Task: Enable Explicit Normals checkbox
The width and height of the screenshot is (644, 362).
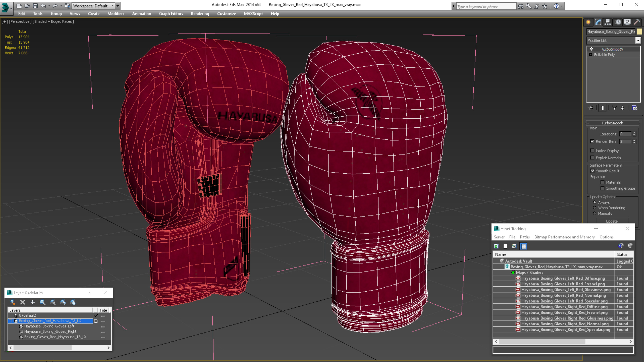Action: coord(592,158)
